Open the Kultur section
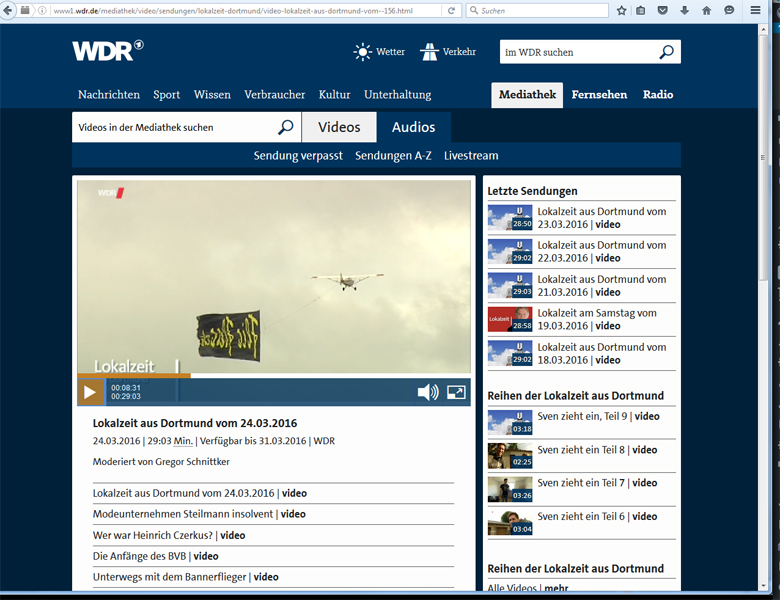The width and height of the screenshot is (780, 600). (x=334, y=95)
